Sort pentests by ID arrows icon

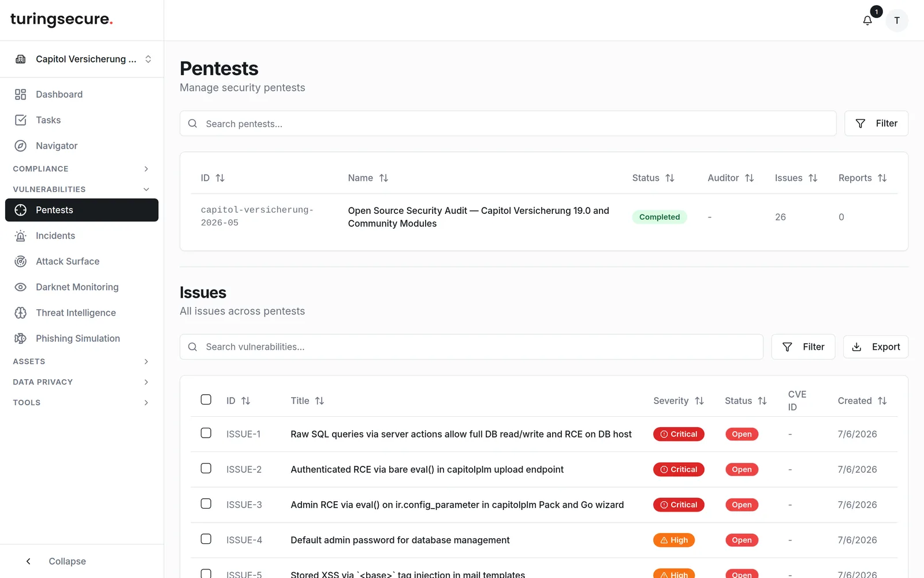coord(220,178)
